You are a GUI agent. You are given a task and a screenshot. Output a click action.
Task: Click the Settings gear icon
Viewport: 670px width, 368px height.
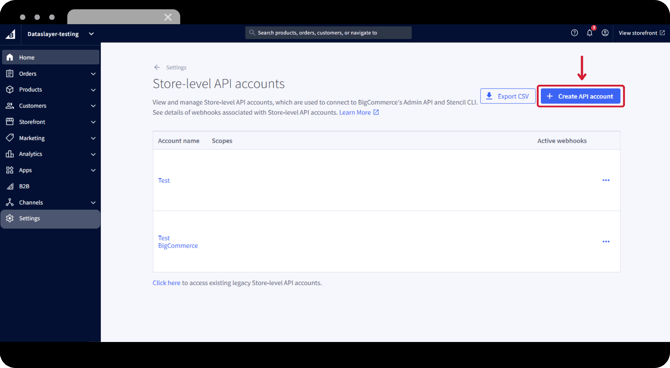click(x=10, y=218)
